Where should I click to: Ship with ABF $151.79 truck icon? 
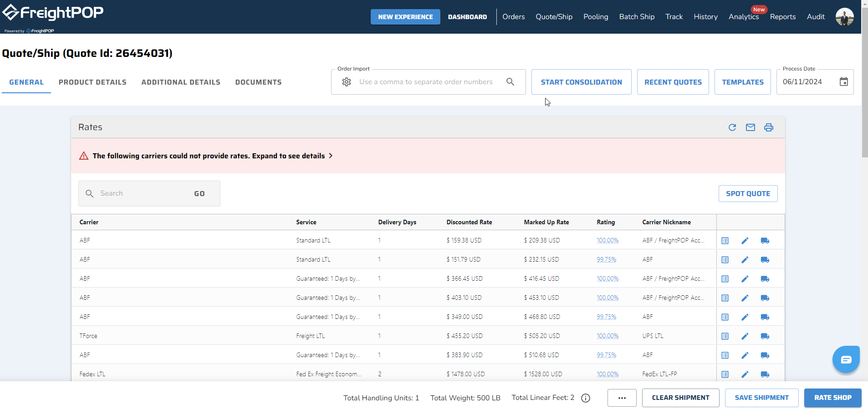pyautogui.click(x=765, y=260)
